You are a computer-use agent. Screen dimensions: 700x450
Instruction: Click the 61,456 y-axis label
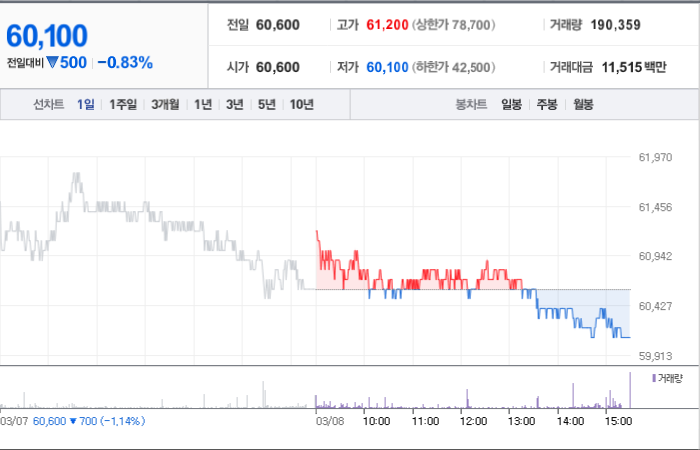pyautogui.click(x=655, y=207)
